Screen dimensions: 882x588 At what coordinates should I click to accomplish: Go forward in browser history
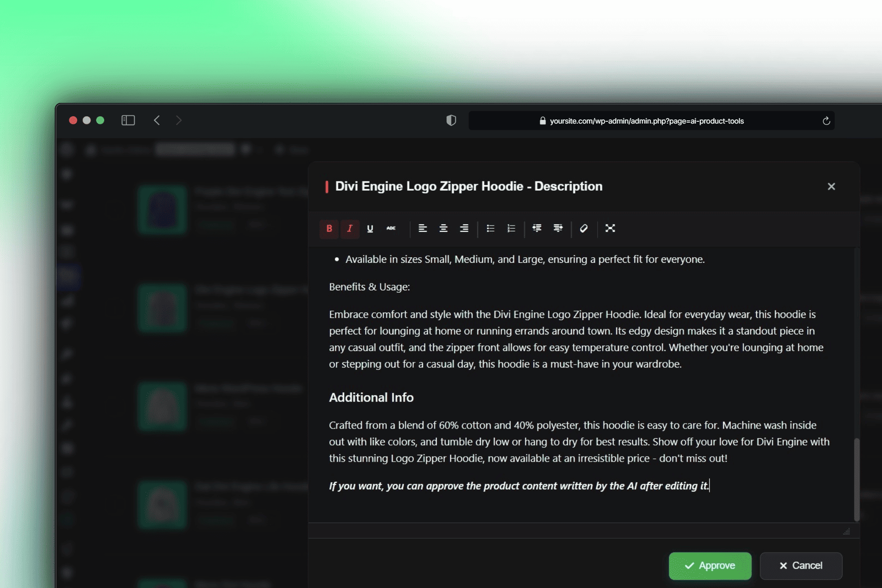pyautogui.click(x=179, y=120)
